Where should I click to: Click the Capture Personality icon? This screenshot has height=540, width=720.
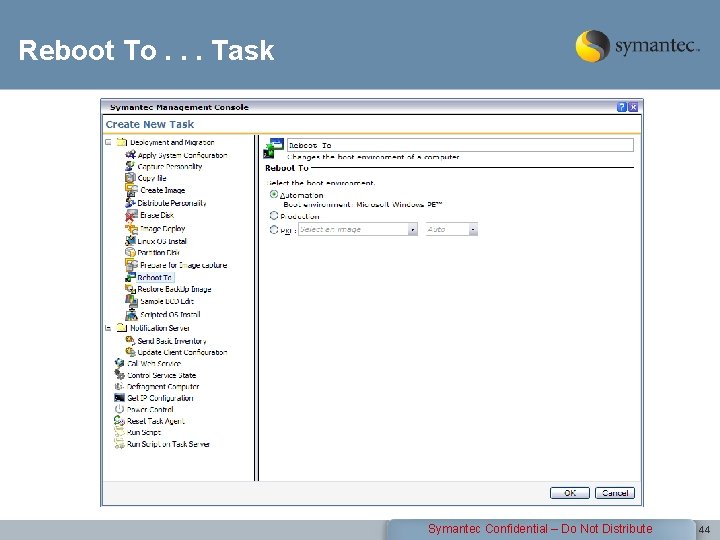point(130,166)
